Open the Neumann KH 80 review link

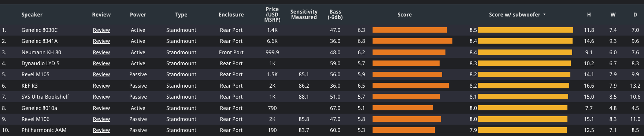101,52
